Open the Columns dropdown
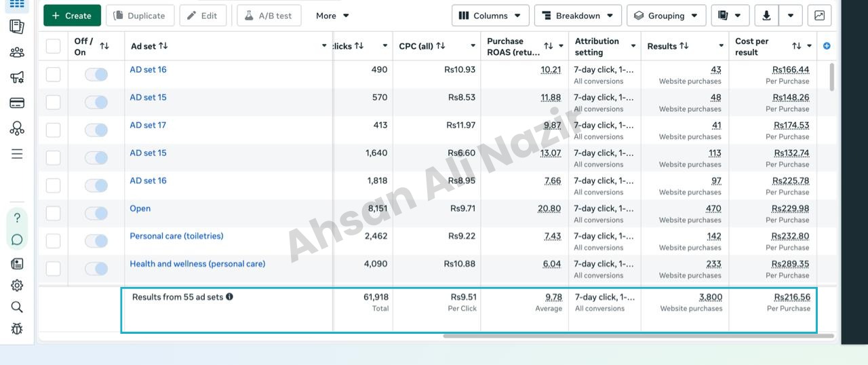This screenshot has width=868, height=365. point(490,16)
